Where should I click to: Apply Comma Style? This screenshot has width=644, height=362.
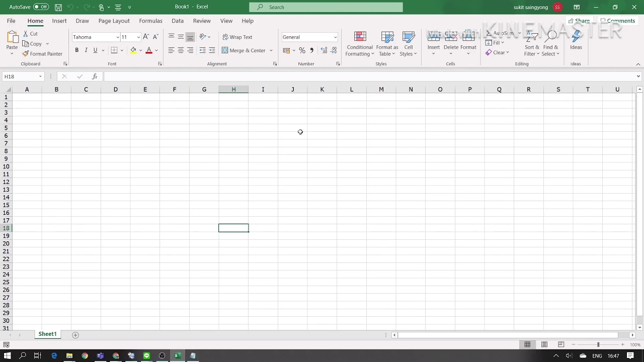point(312,50)
